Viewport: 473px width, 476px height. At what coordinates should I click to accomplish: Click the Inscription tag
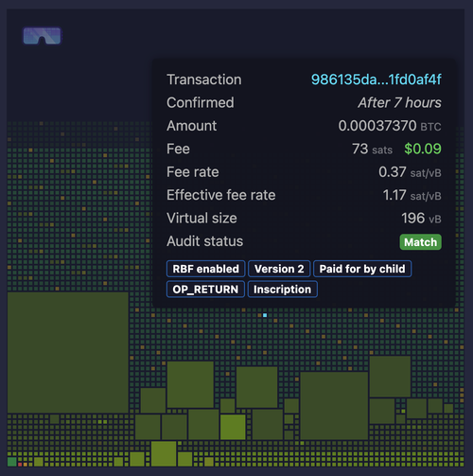pyautogui.click(x=282, y=290)
